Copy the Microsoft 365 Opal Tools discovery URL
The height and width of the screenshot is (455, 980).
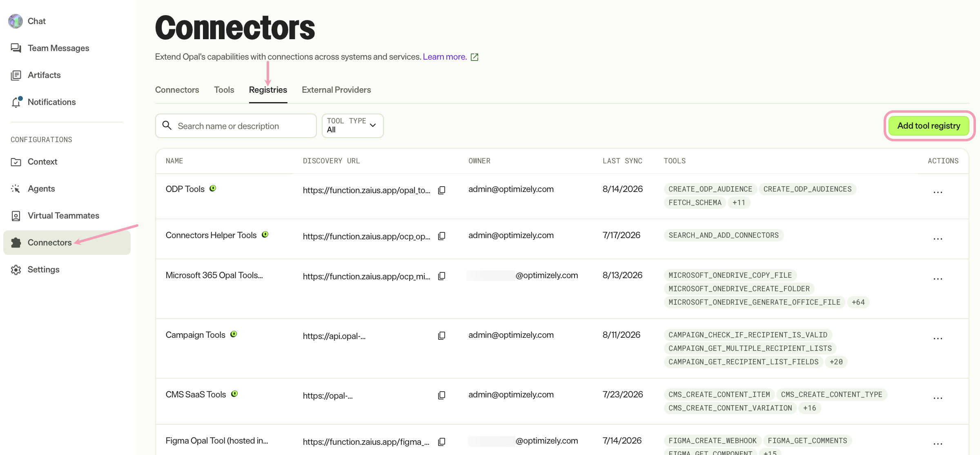pyautogui.click(x=441, y=276)
